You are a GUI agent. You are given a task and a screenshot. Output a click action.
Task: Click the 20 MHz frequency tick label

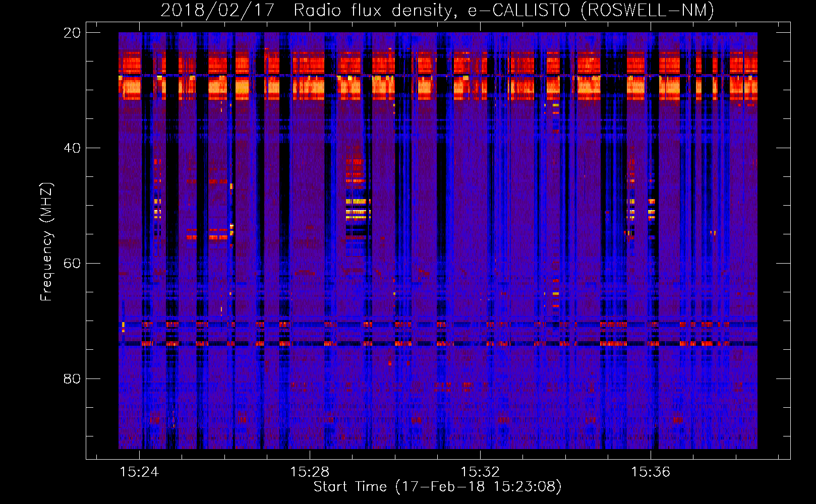pyautogui.click(x=72, y=33)
